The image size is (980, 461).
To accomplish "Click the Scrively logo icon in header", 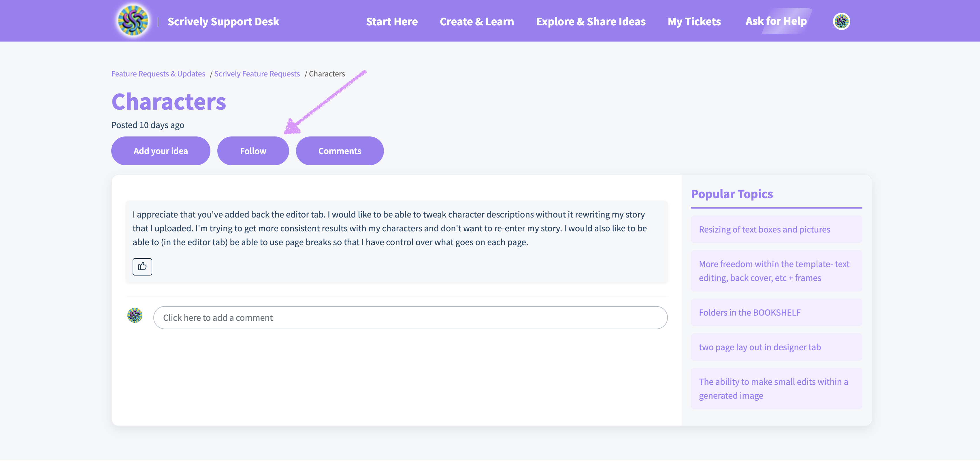I will coord(133,21).
